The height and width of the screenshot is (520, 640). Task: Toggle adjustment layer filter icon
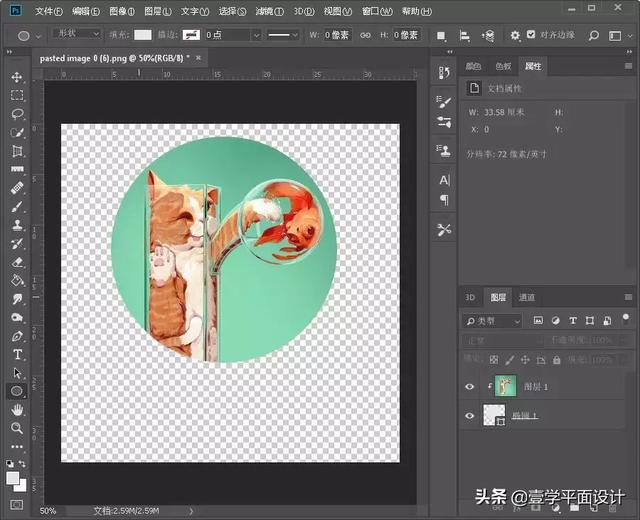pos(556,321)
